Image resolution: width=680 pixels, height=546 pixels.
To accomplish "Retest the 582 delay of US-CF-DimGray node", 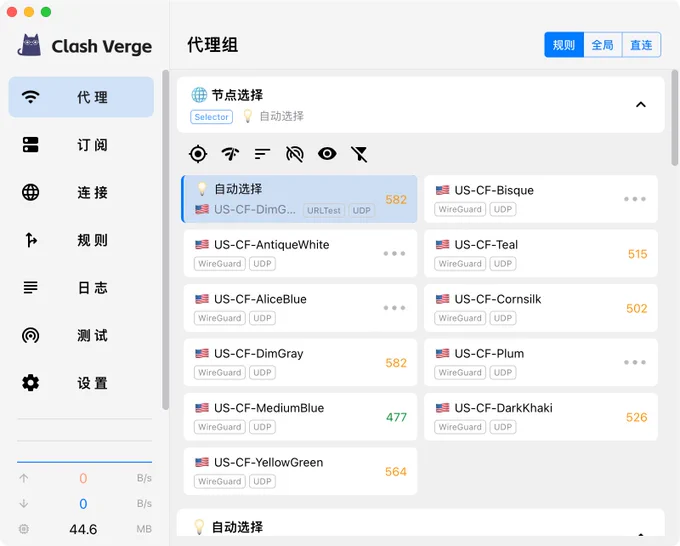I will point(396,363).
